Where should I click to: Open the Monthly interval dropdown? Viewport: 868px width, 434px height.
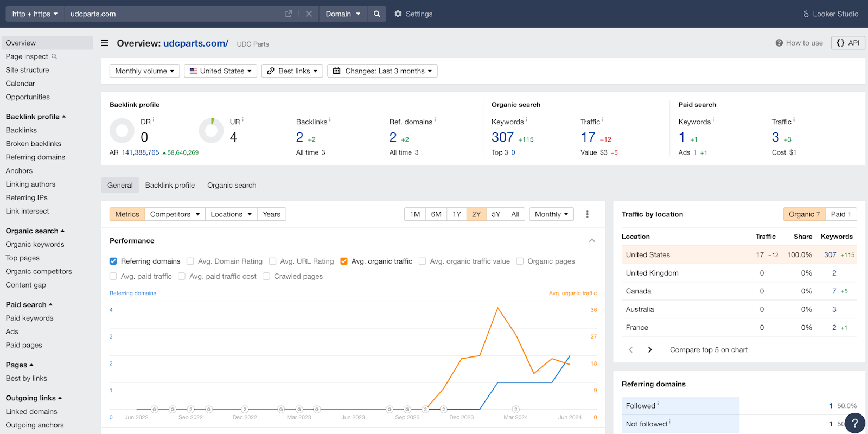pos(551,214)
